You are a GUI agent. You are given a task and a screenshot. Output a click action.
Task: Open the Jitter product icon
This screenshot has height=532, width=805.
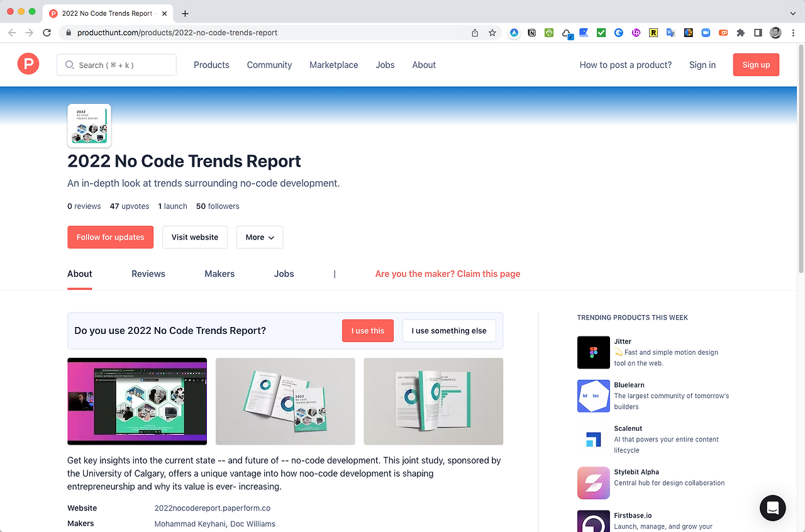(x=594, y=352)
